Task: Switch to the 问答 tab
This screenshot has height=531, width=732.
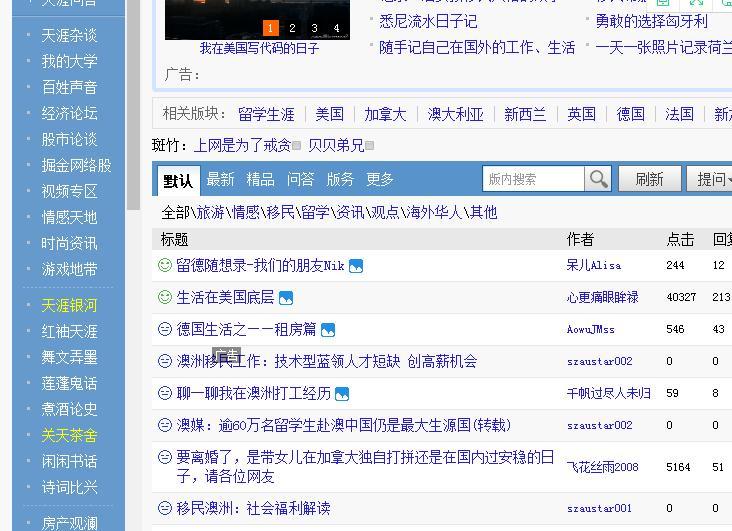Action: point(301,179)
